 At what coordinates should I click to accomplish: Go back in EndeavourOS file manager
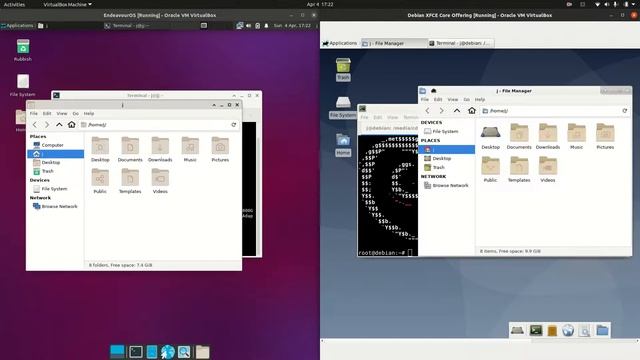pos(35,124)
